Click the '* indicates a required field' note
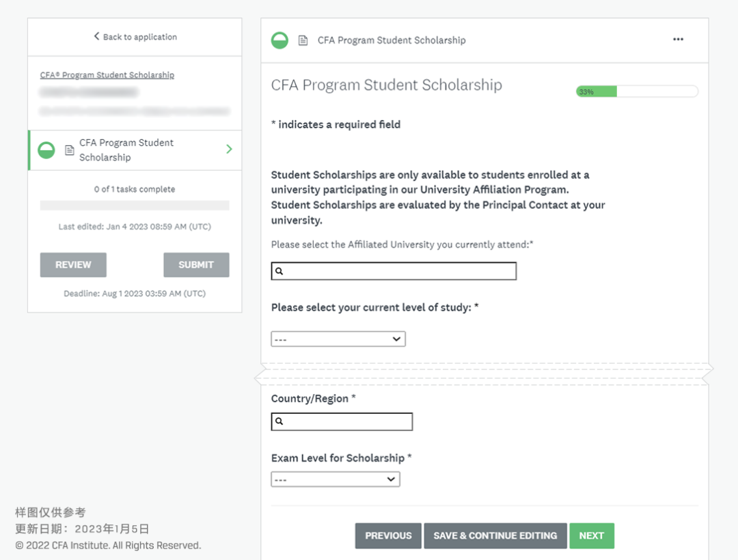Screen dimensions: 738x560 tap(336, 124)
